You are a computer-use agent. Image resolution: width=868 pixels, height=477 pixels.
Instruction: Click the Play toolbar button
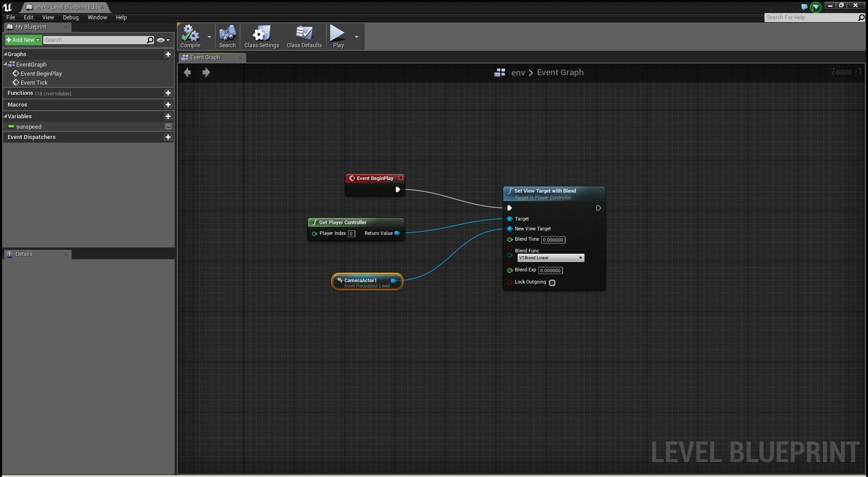(338, 37)
